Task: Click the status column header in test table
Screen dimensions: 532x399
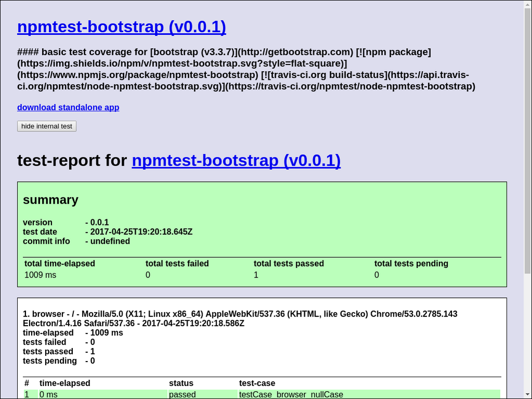Action: 181,383
